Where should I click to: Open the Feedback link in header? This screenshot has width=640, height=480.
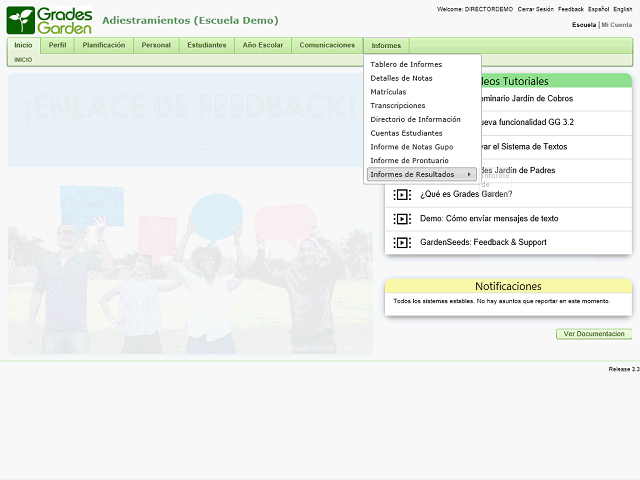point(571,9)
